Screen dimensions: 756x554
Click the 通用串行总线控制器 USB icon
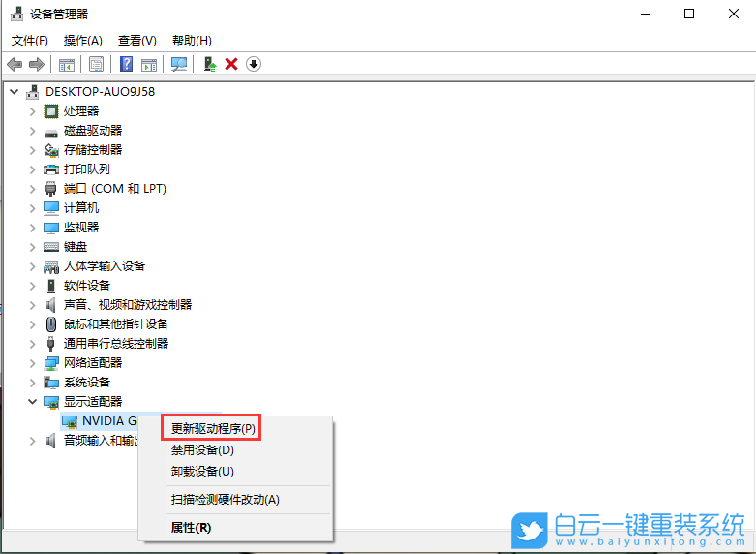point(51,344)
